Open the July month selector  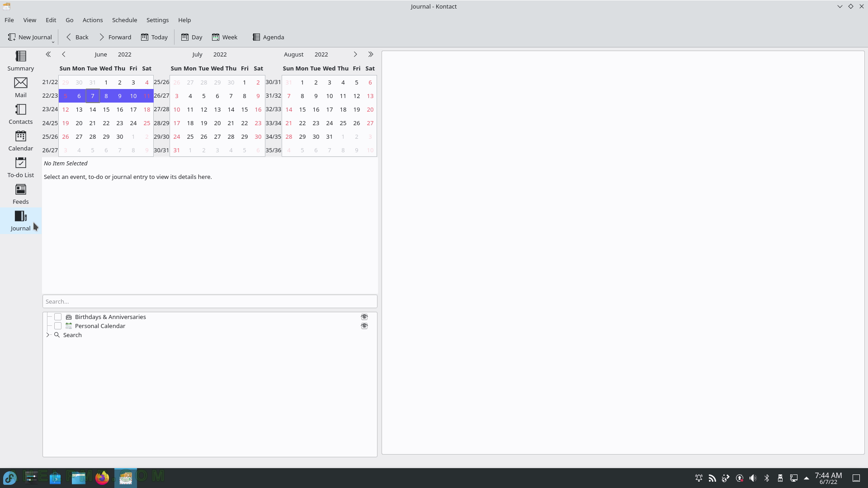[197, 54]
